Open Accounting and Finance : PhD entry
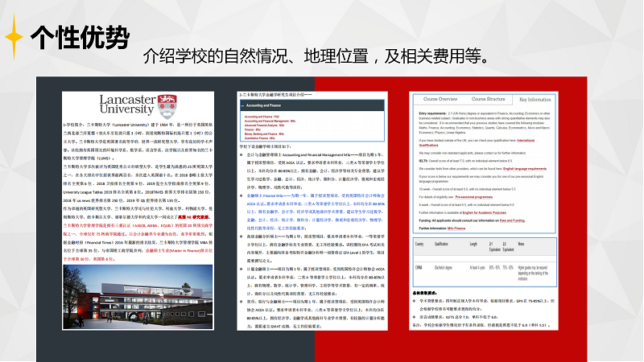The image size is (644, 362). coord(262,117)
